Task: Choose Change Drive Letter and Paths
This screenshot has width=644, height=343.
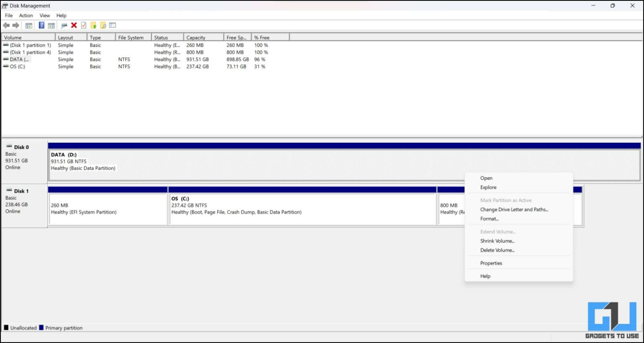Action: 514,209
